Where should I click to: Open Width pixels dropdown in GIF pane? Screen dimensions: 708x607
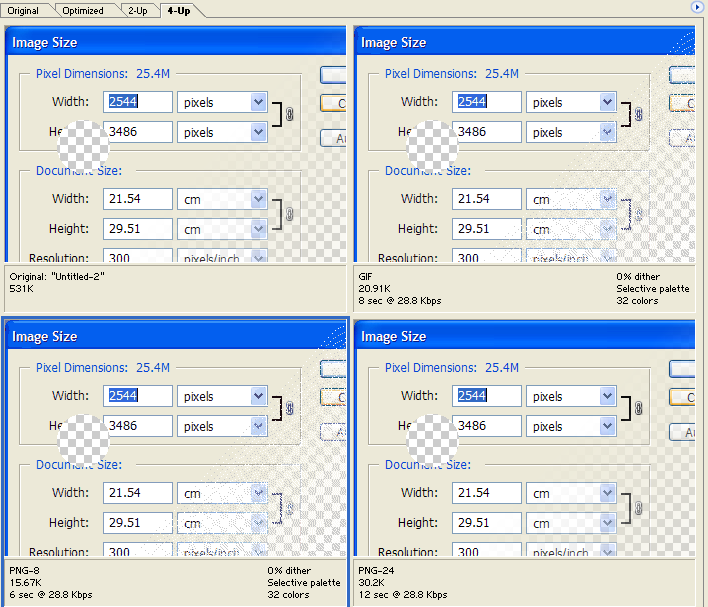[x=607, y=102]
